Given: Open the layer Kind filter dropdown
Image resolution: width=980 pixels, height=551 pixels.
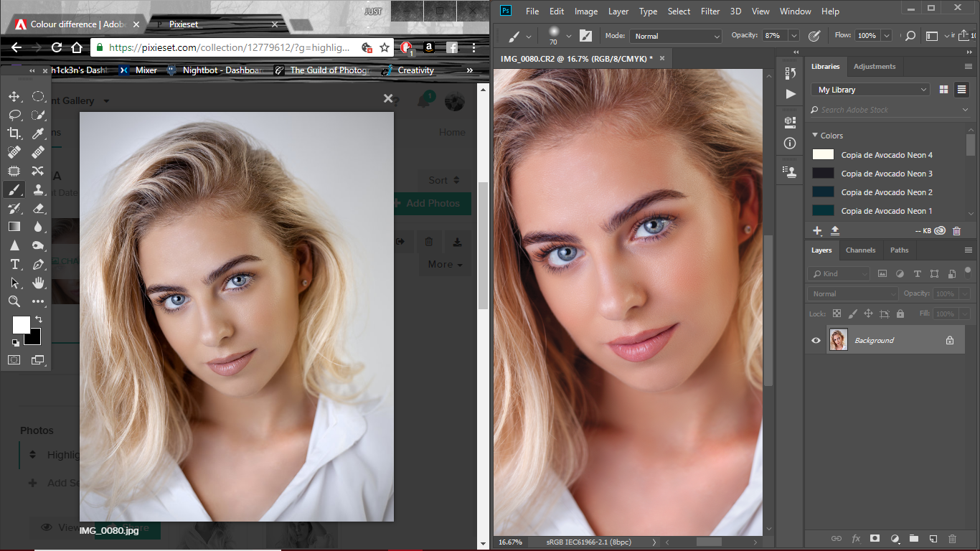Looking at the screenshot, I should pos(839,273).
